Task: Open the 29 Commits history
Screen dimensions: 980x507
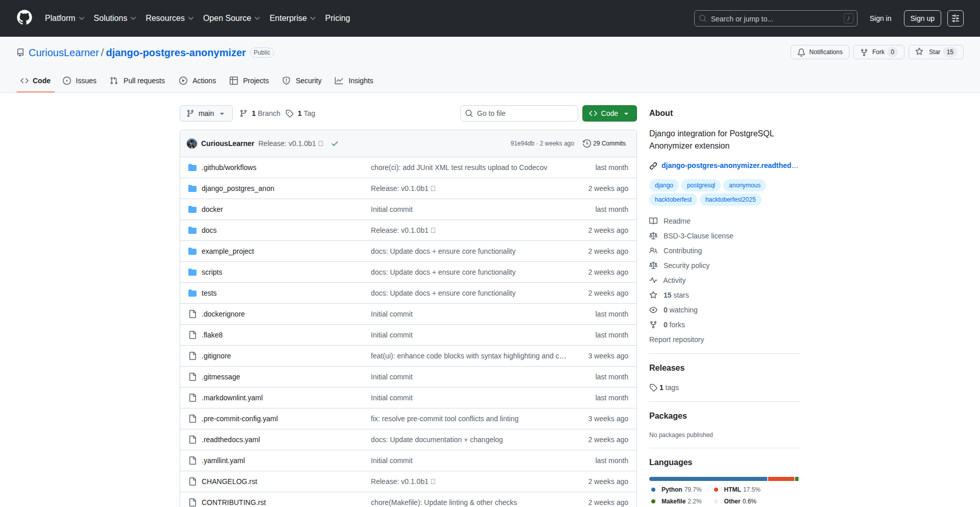Action: coord(604,143)
